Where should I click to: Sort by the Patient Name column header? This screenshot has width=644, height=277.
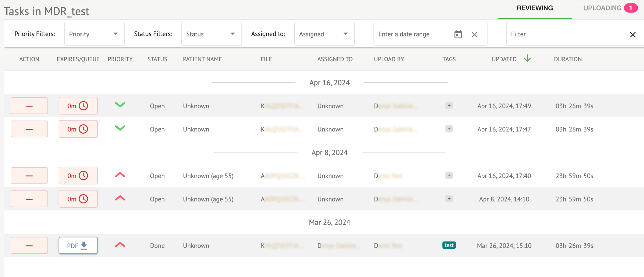coord(203,59)
